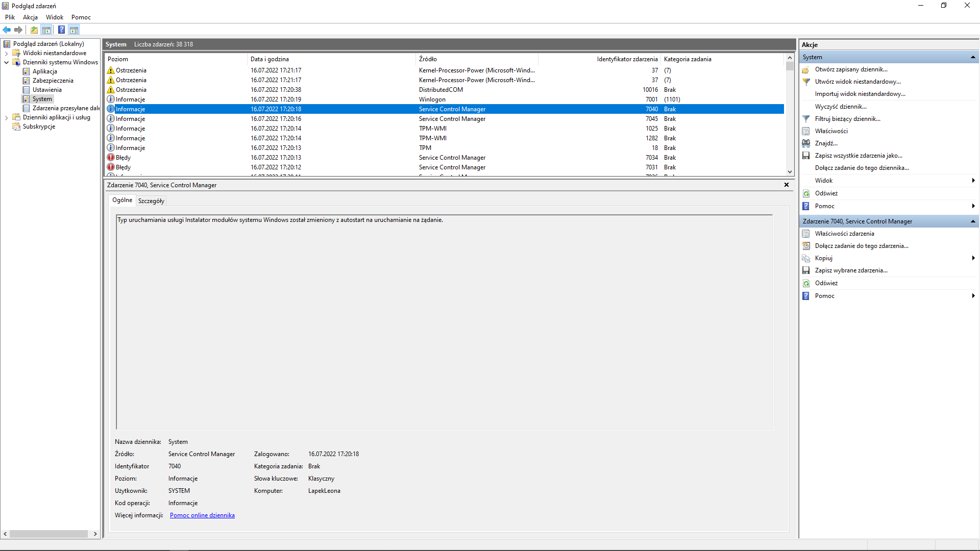Sort by Źródło column header

point(477,59)
